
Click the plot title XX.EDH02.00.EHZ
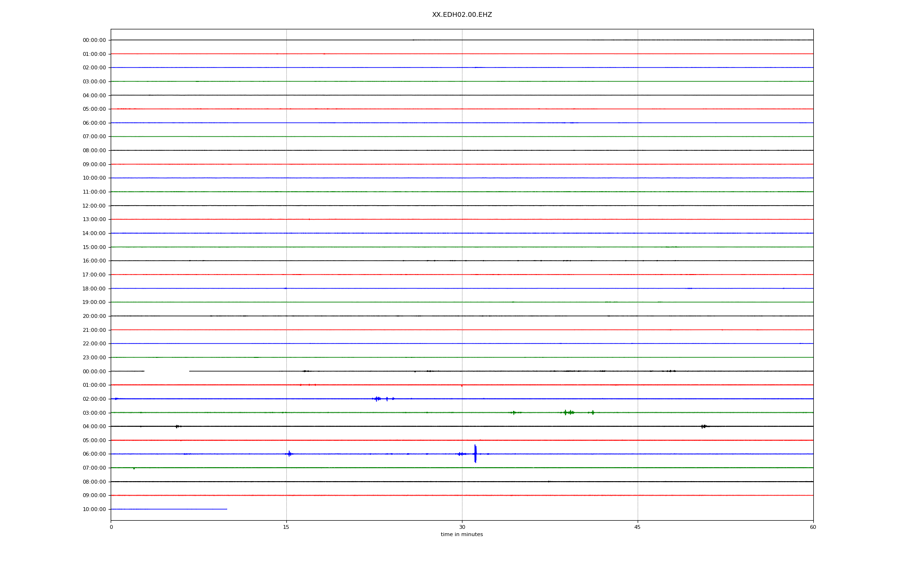pyautogui.click(x=462, y=15)
